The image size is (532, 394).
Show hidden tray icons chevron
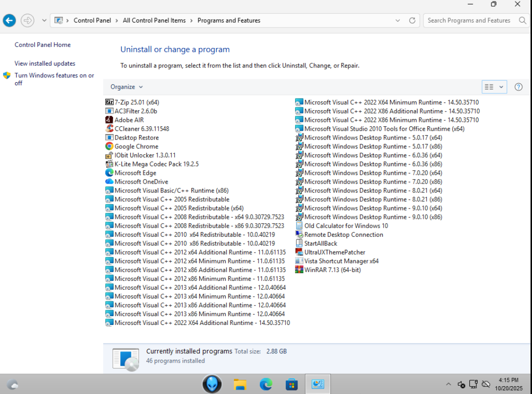click(x=448, y=384)
